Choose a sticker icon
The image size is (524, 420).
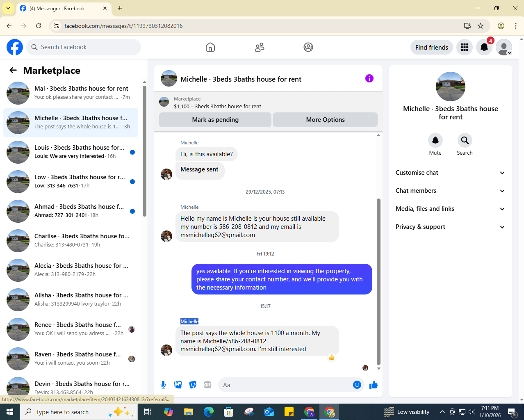193,385
